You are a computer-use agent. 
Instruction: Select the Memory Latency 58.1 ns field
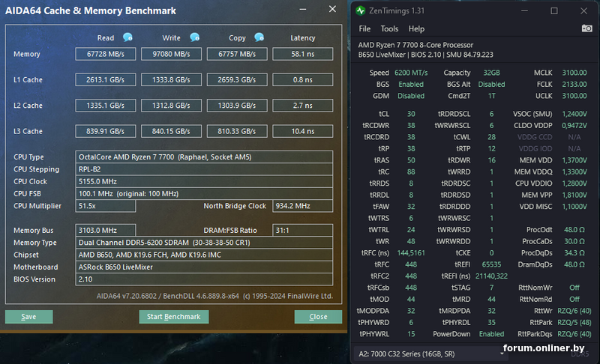click(x=302, y=54)
